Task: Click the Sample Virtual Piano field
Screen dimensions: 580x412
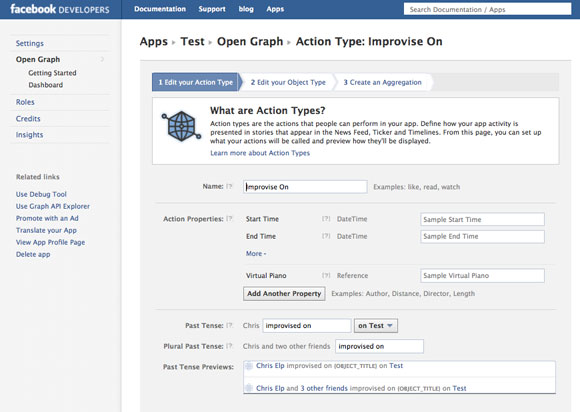Action: coord(482,276)
